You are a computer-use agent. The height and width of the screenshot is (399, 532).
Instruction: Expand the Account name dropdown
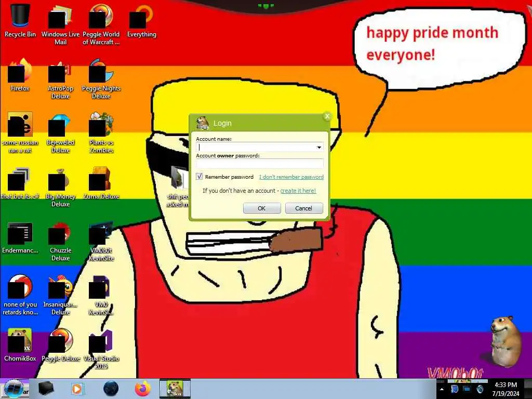pos(319,147)
